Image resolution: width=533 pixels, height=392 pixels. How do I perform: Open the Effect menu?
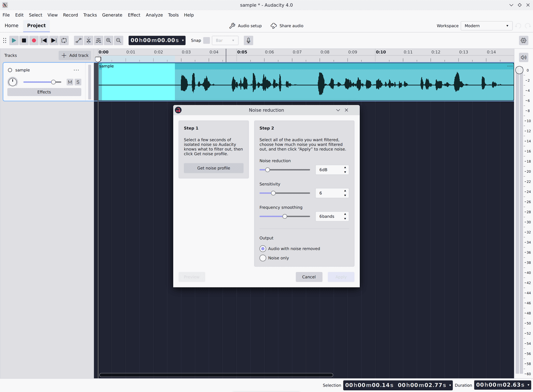[134, 15]
